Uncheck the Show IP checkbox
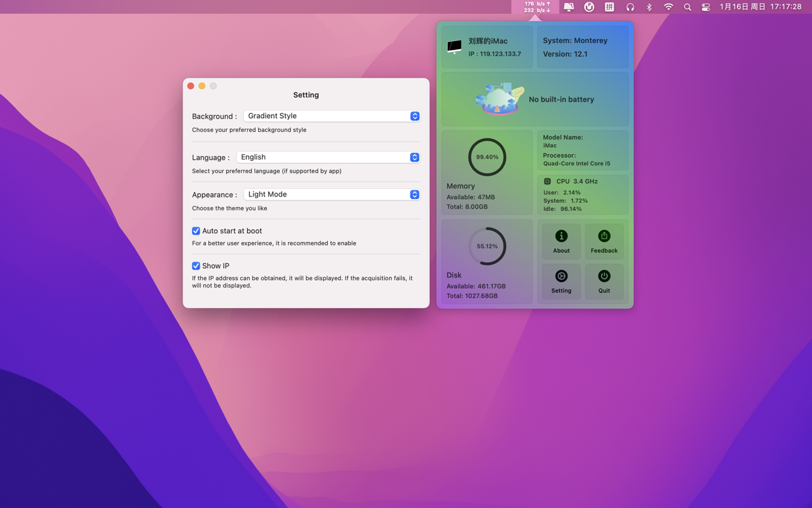 (x=196, y=266)
